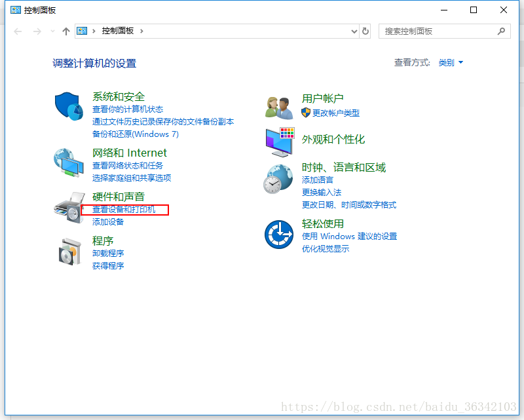Click the Back navigation arrow
This screenshot has width=524, height=420.
18,31
